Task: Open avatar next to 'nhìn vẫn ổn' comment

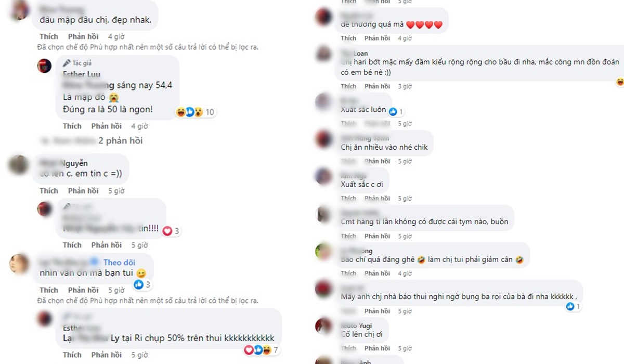Action: 19,264
